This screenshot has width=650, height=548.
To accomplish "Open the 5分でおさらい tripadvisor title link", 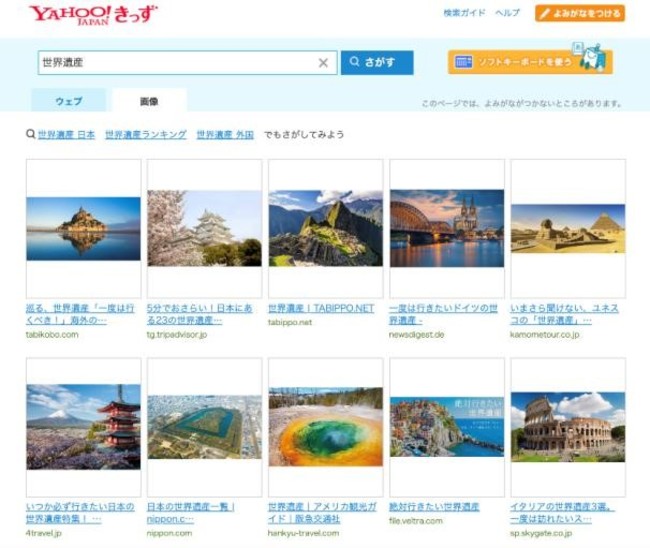I will pos(199,314).
